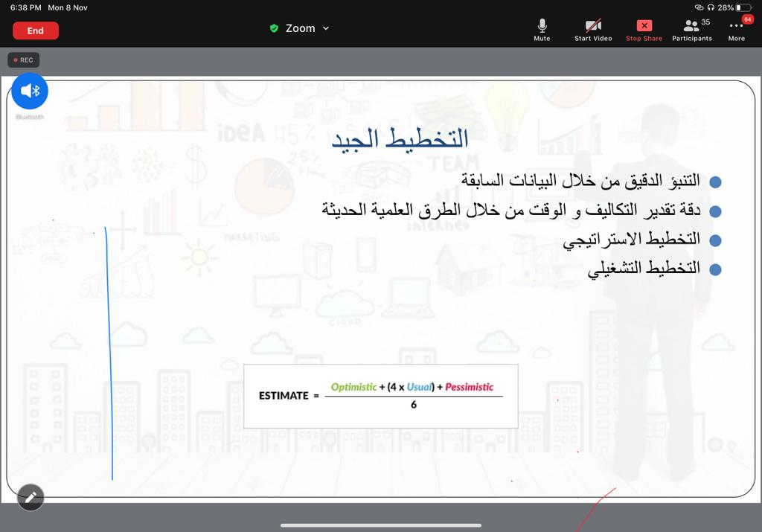Tap the headphones icon in status bar
The image size is (762, 532).
pyautogui.click(x=711, y=7)
